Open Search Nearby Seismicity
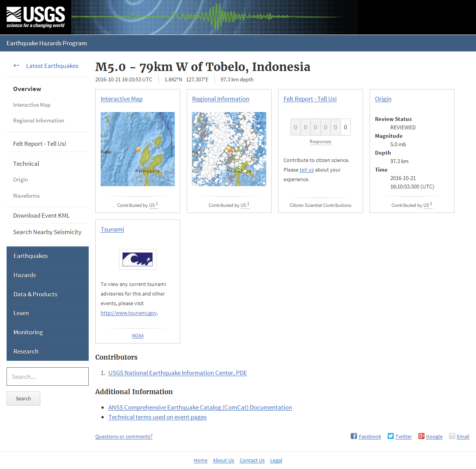The height and width of the screenshot is (469, 476). pyautogui.click(x=47, y=232)
